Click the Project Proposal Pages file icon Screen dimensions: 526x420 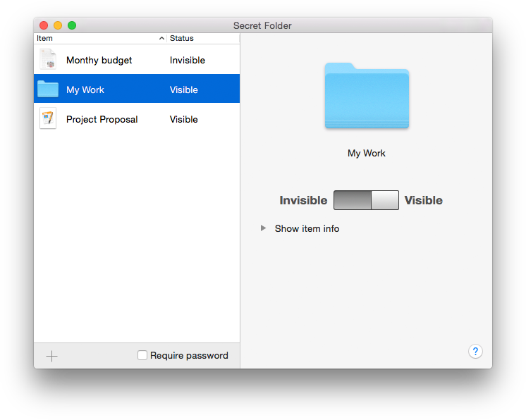click(x=48, y=118)
